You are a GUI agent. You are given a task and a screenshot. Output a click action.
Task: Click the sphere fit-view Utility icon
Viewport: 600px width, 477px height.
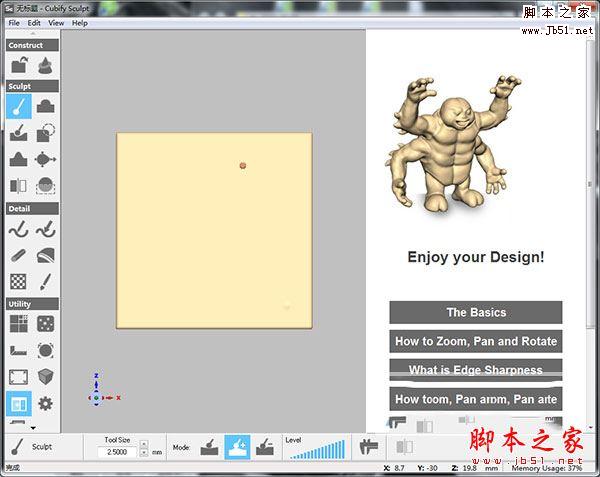pos(46,350)
